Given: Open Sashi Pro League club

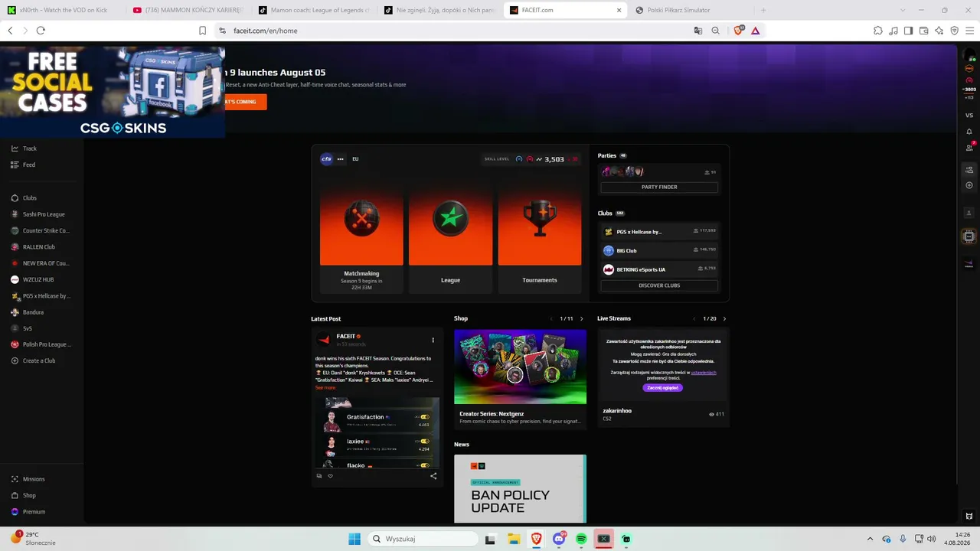Looking at the screenshot, I should (38, 214).
